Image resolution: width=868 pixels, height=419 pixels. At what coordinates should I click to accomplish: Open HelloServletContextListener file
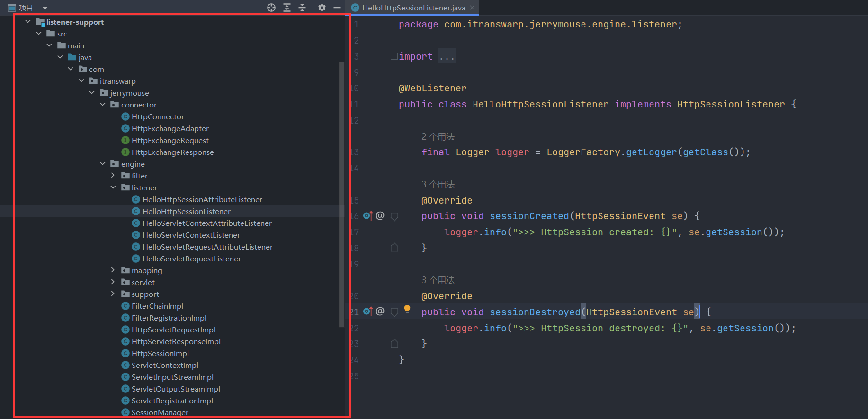coord(191,235)
